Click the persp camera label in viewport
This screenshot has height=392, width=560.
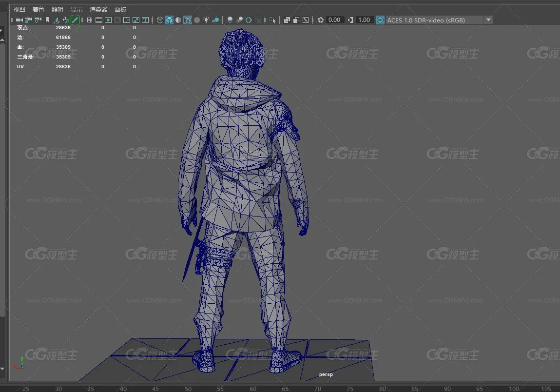[x=326, y=374]
